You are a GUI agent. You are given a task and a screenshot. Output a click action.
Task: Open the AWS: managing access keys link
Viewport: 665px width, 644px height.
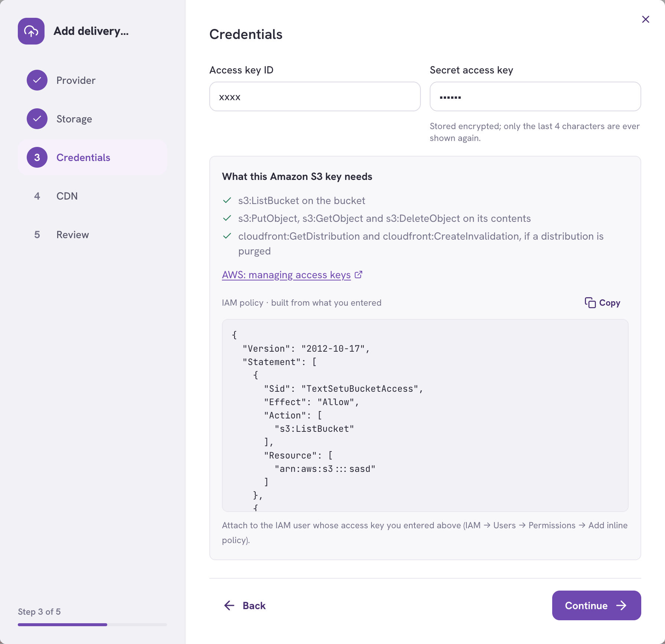[x=286, y=275]
